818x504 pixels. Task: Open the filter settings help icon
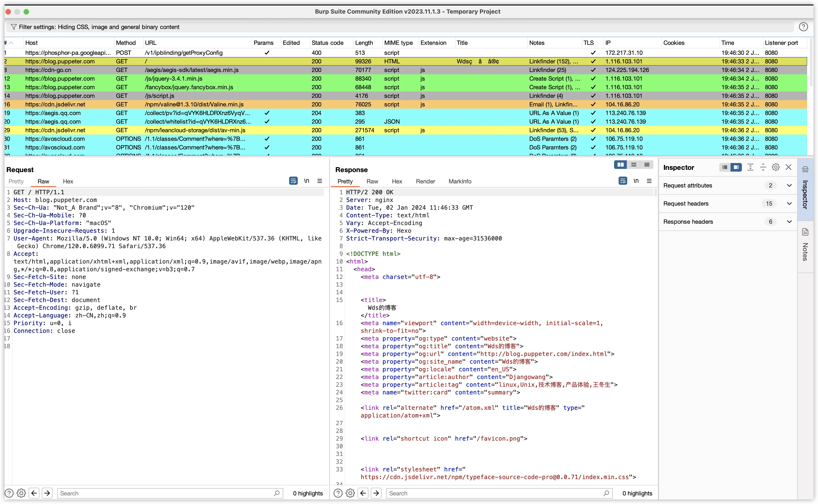click(803, 27)
